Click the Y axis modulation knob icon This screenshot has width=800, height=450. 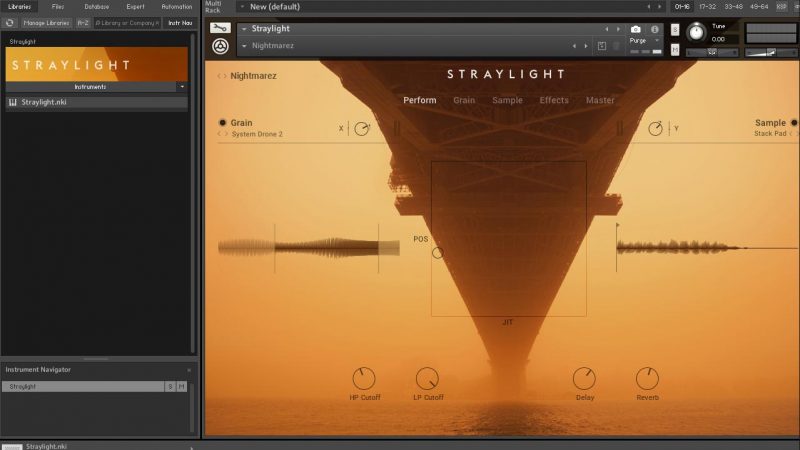[656, 129]
